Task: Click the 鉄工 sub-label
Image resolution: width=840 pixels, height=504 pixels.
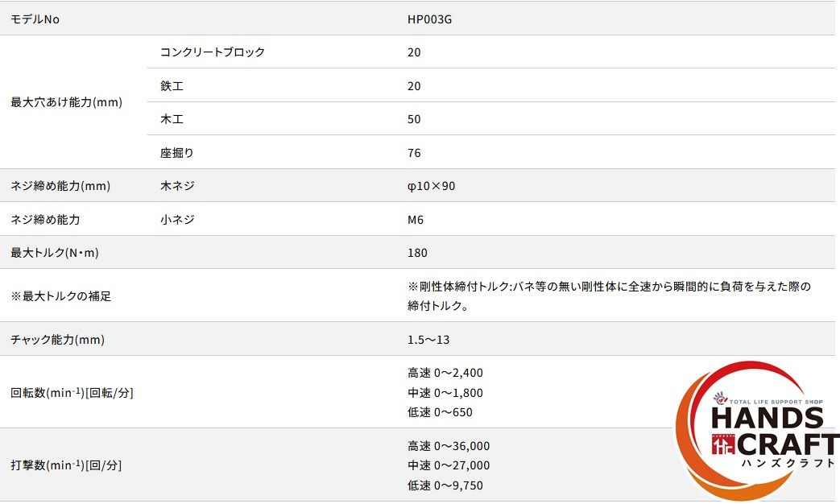Action: pyautogui.click(x=172, y=86)
